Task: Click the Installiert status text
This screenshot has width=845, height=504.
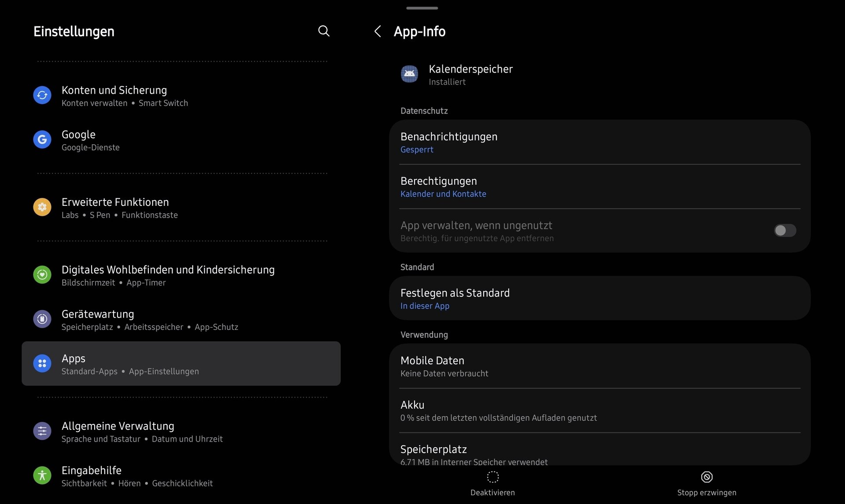Action: 447,82
